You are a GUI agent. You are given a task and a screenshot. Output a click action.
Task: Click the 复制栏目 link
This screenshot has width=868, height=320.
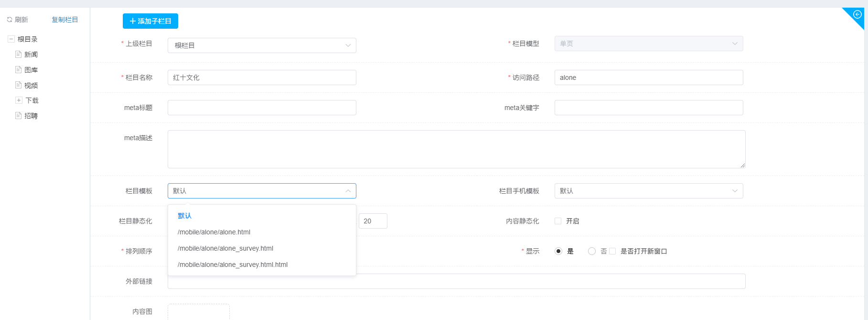(x=65, y=20)
